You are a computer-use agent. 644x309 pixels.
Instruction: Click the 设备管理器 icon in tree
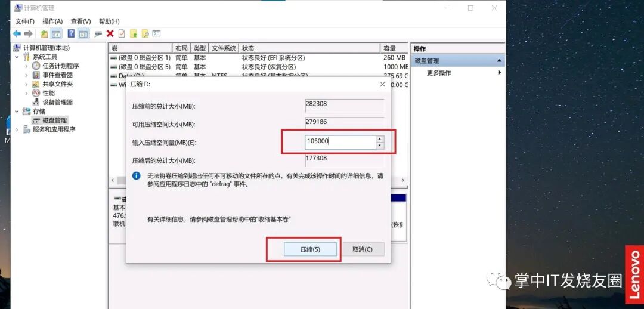[36, 102]
